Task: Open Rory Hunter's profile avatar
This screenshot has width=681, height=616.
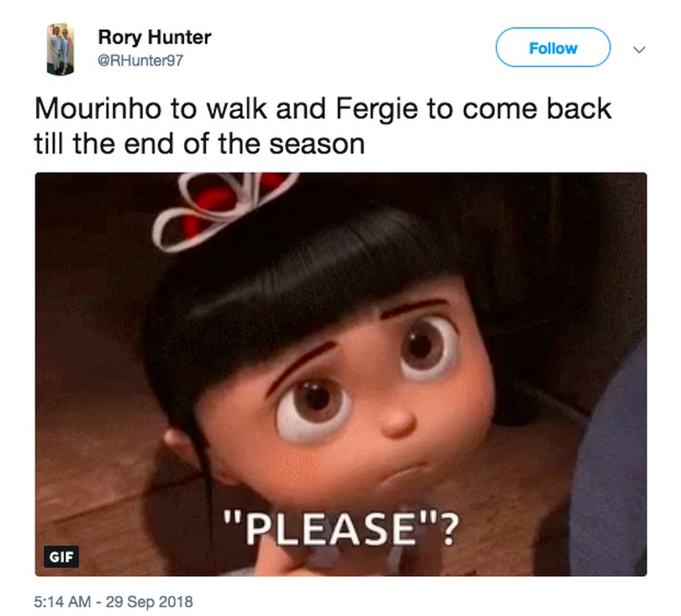Action: pos(60,50)
